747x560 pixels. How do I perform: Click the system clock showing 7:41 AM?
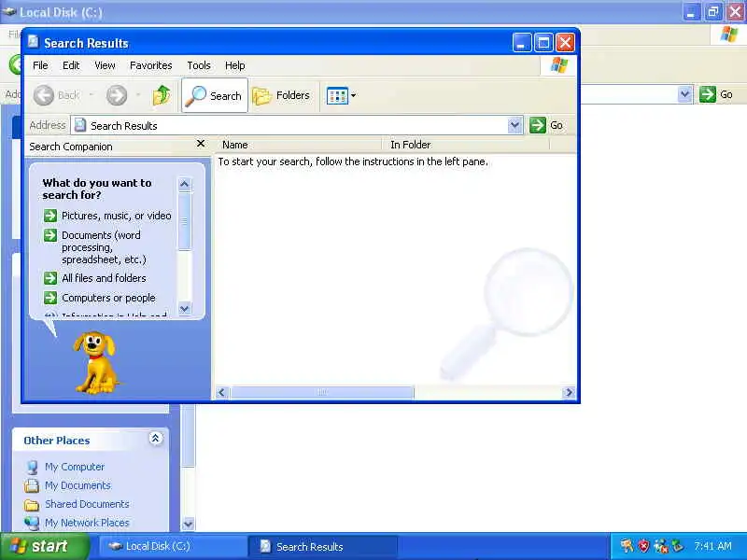[712, 546]
